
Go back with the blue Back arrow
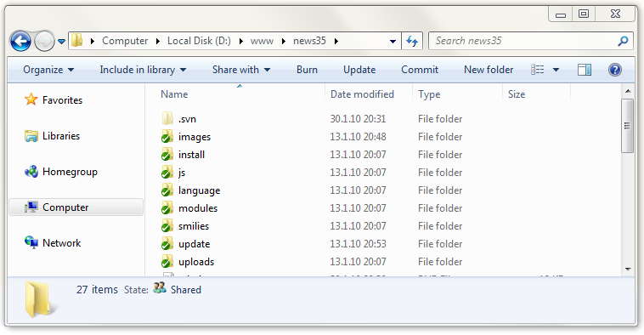point(20,41)
